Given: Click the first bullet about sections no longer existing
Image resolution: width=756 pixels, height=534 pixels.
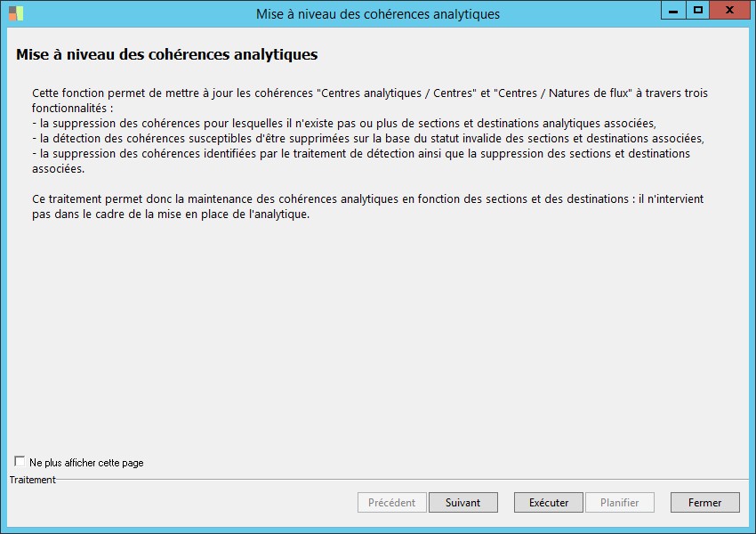Looking at the screenshot, I should coord(343,123).
